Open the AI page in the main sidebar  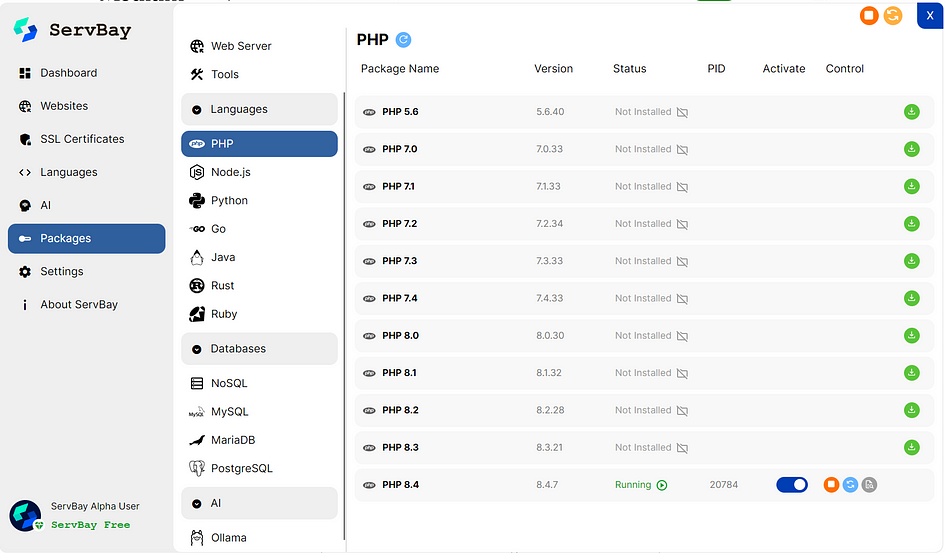pyautogui.click(x=86, y=205)
